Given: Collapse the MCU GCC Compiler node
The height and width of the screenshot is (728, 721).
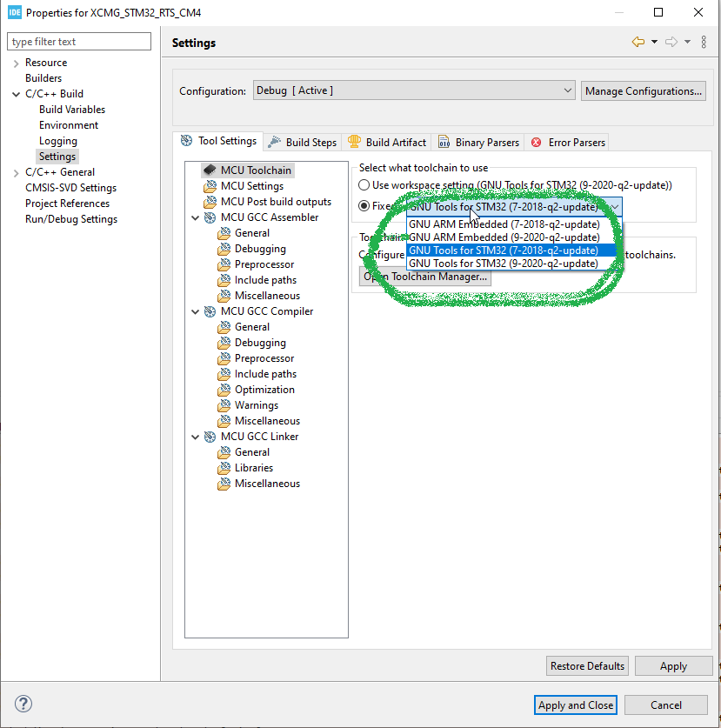Looking at the screenshot, I should pos(196,312).
